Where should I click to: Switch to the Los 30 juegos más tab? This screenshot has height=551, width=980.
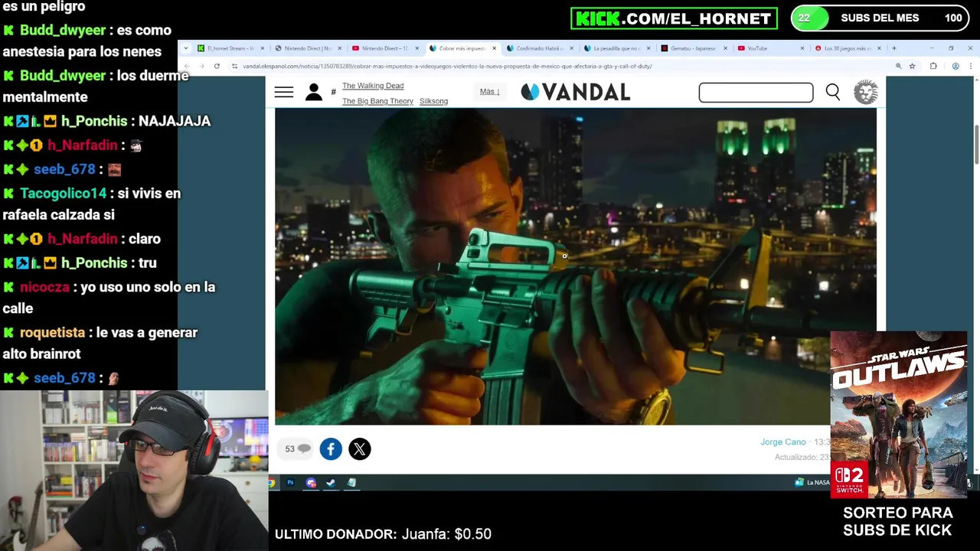(x=848, y=48)
